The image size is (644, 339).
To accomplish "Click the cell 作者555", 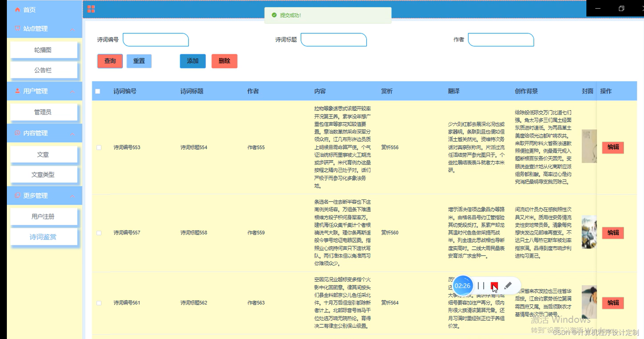I will 256,148.
